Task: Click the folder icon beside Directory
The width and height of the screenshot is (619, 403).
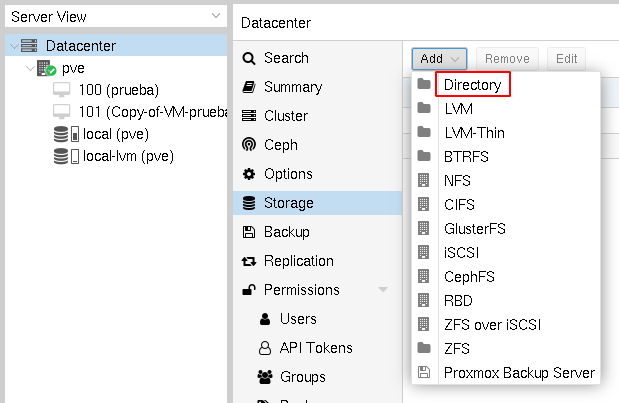Action: point(424,84)
